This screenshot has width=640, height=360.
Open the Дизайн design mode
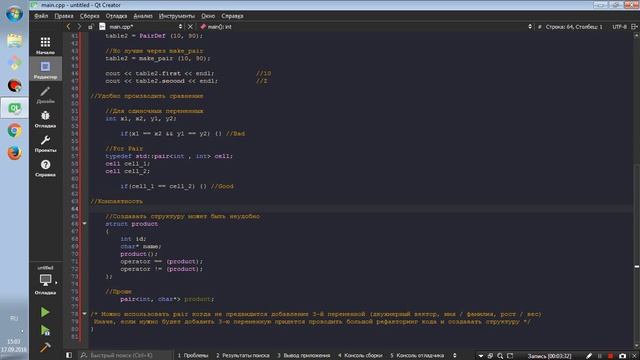pos(45,94)
